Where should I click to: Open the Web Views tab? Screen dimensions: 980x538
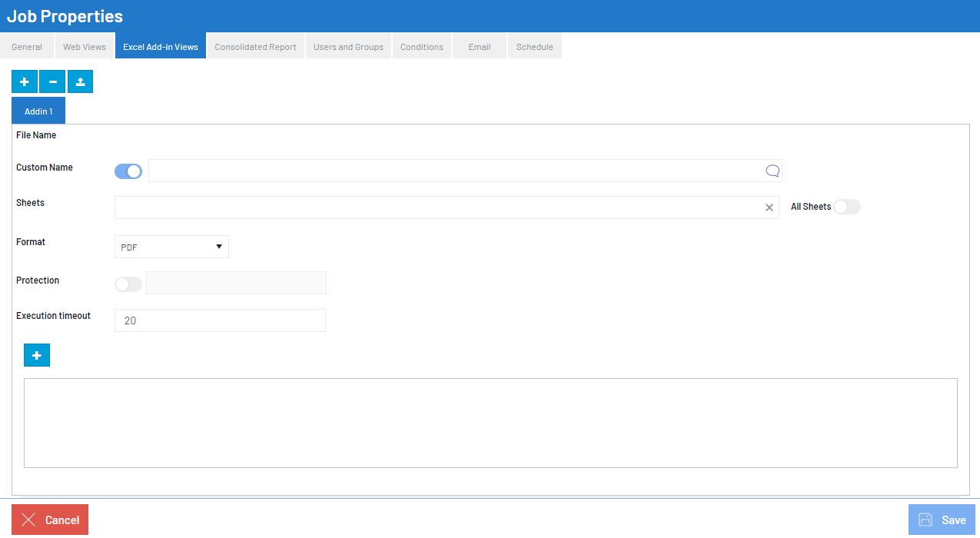(x=85, y=47)
